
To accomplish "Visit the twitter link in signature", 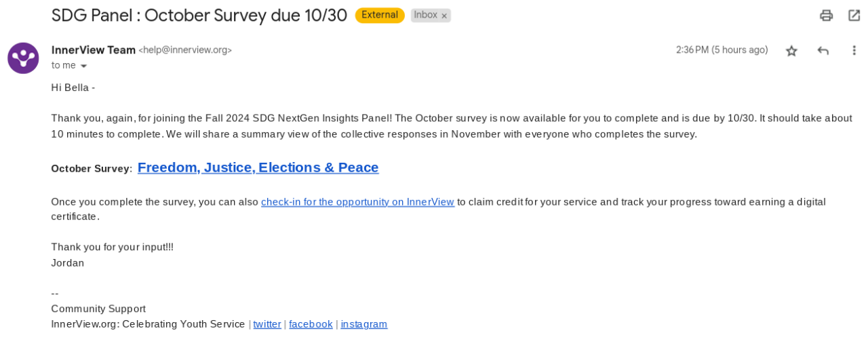I will tap(267, 324).
